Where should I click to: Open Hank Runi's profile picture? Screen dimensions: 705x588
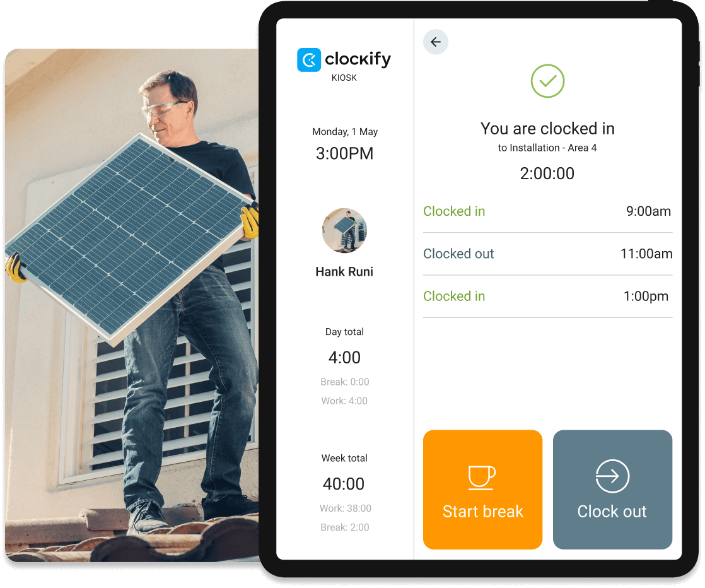[x=344, y=230]
